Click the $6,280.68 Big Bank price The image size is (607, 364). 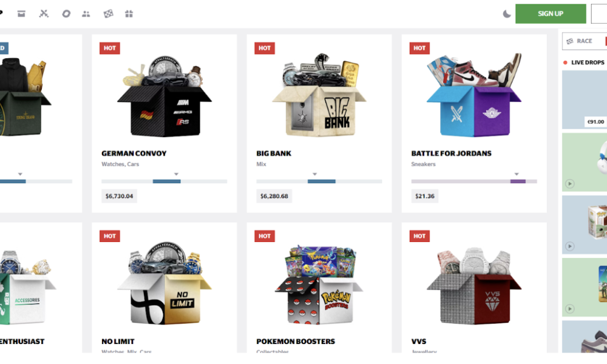[x=274, y=196]
